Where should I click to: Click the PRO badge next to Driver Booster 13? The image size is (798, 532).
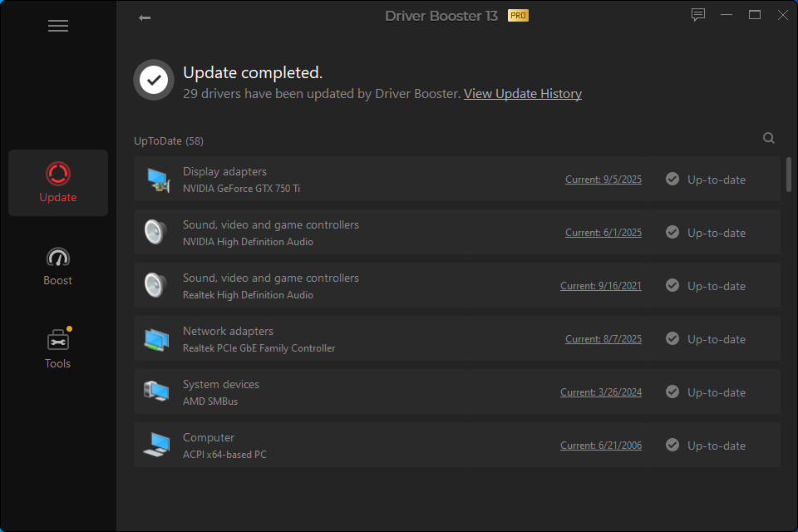(518, 15)
